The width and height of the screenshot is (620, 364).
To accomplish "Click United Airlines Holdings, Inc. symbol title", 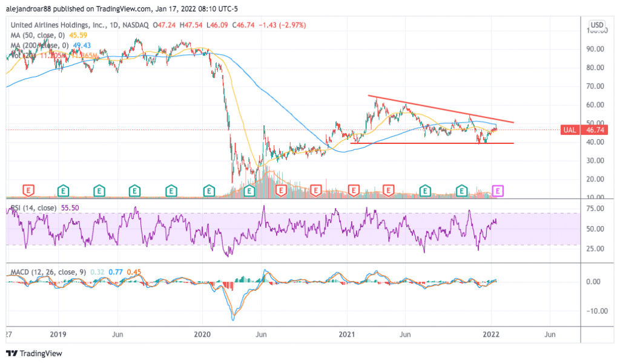I will 59,25.
